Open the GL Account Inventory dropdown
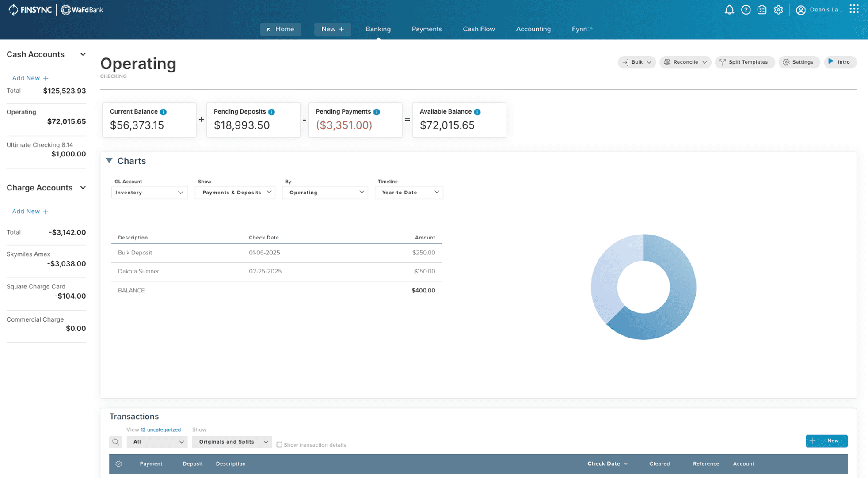The width and height of the screenshot is (868, 478). [x=149, y=193]
